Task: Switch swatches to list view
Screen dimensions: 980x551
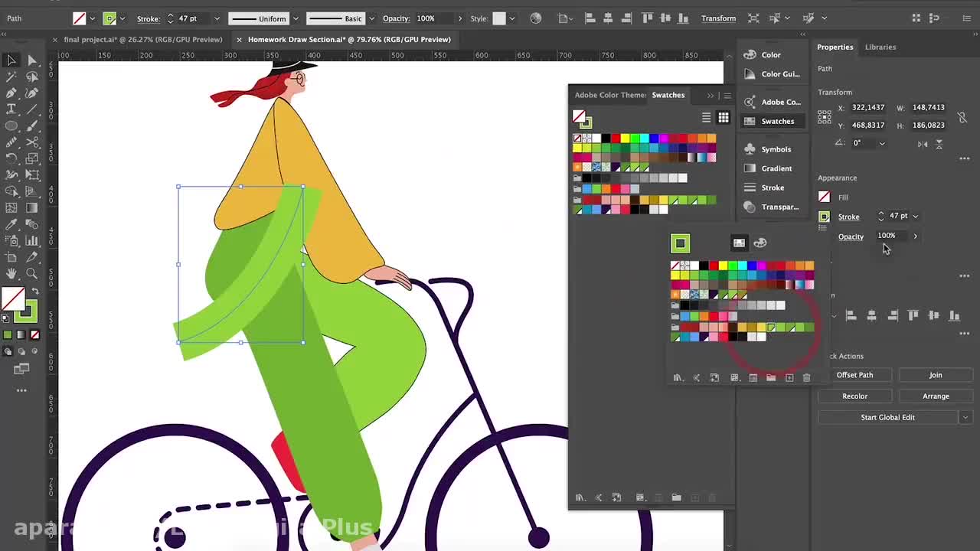Action: pos(706,117)
